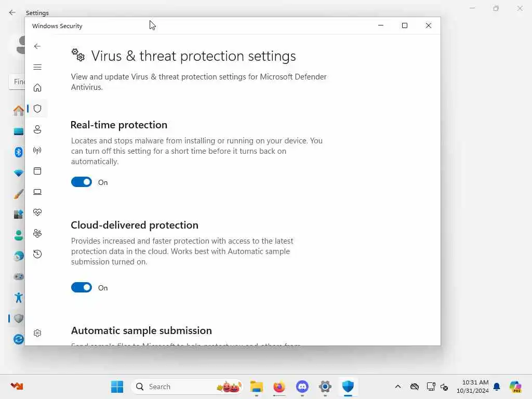Select Privacy & security in Settings
Screen dimensions: 532x399
coord(18,318)
